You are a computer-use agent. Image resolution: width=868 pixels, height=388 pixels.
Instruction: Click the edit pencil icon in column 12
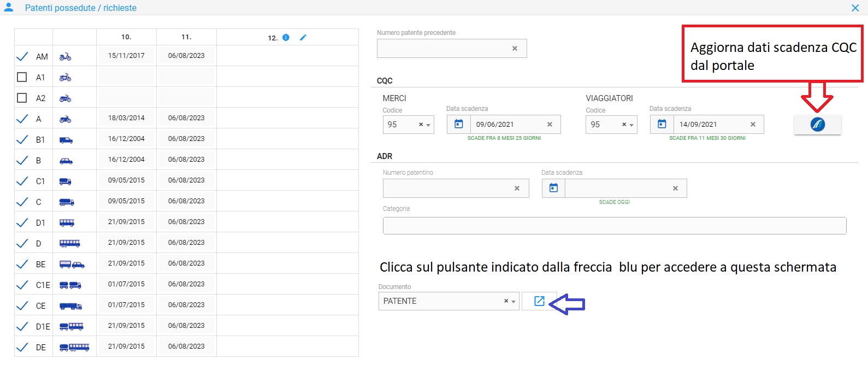point(303,38)
